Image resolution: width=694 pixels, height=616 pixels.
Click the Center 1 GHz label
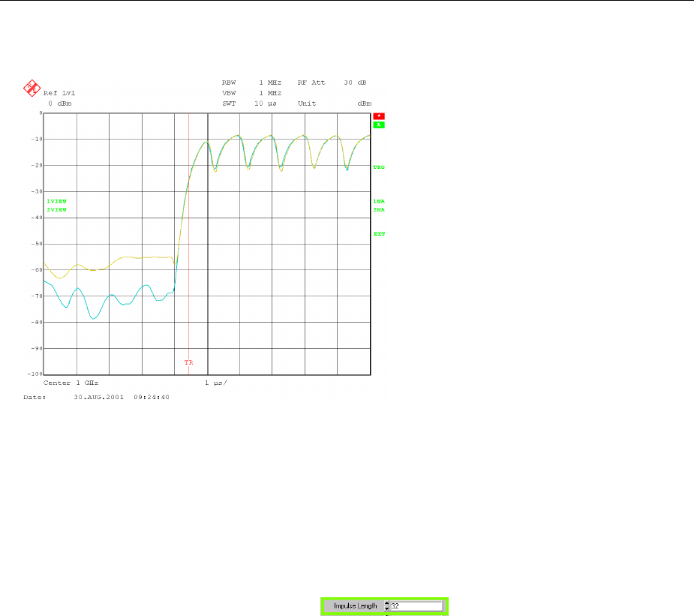tap(71, 383)
